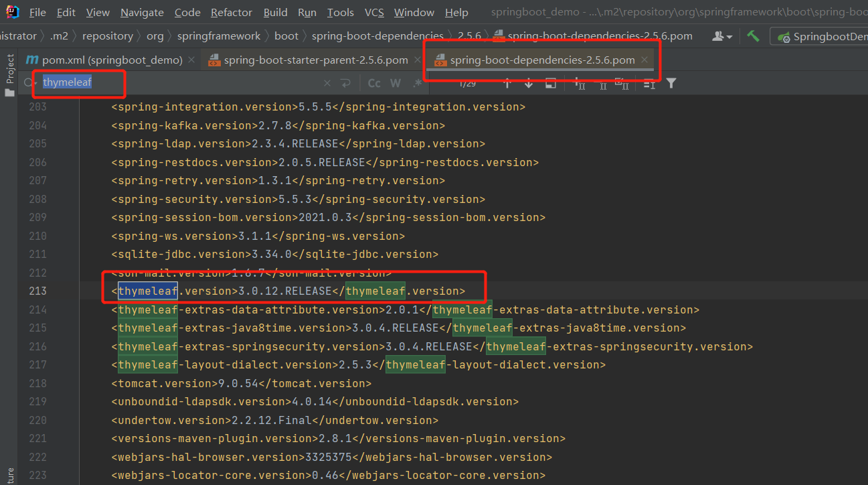The width and height of the screenshot is (868, 485).
Task: Go to next occurrence arrow
Action: (529, 83)
